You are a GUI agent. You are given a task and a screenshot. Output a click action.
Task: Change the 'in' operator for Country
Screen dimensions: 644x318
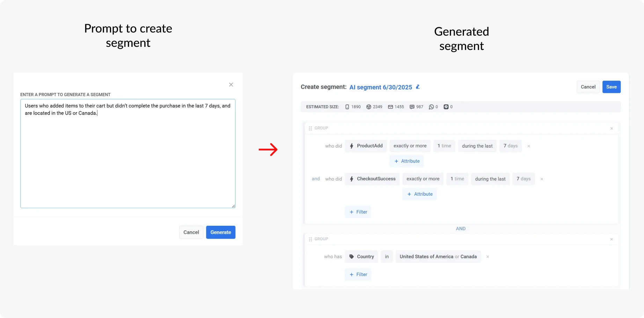point(387,256)
